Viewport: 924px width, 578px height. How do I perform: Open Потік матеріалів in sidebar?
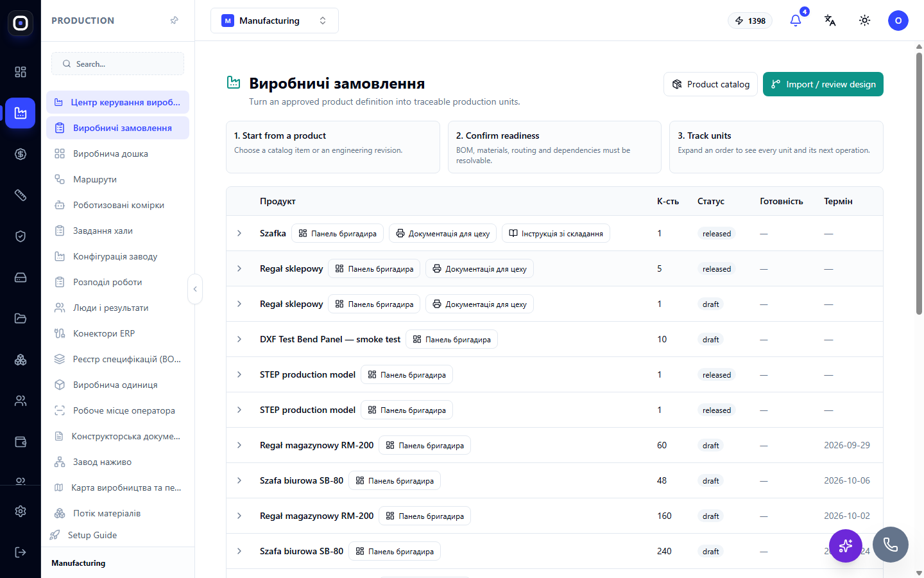pyautogui.click(x=118, y=513)
